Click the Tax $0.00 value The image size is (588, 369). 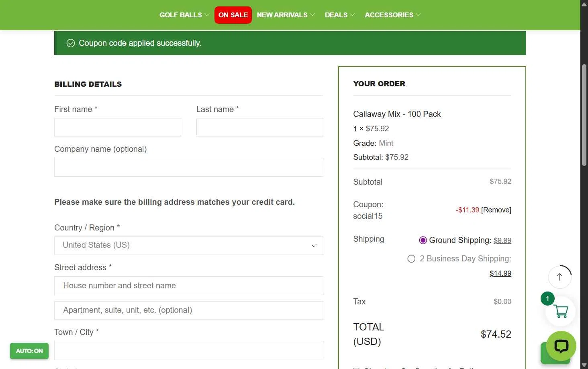[502, 302]
